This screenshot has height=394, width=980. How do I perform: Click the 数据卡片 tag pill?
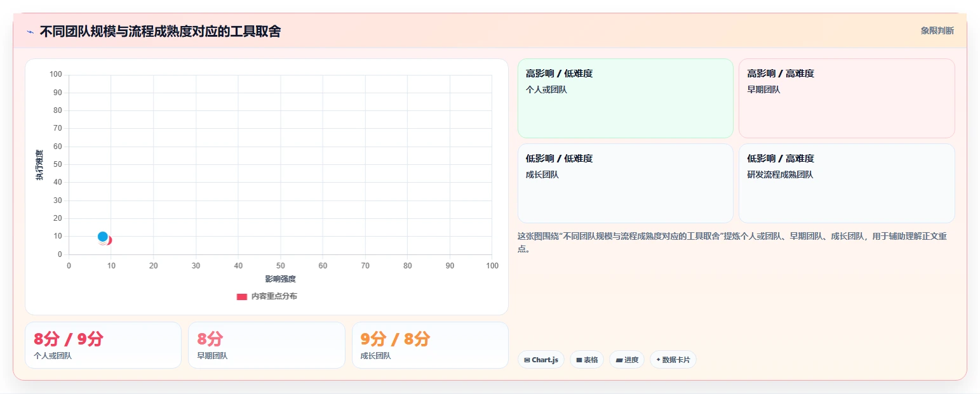pyautogui.click(x=673, y=360)
